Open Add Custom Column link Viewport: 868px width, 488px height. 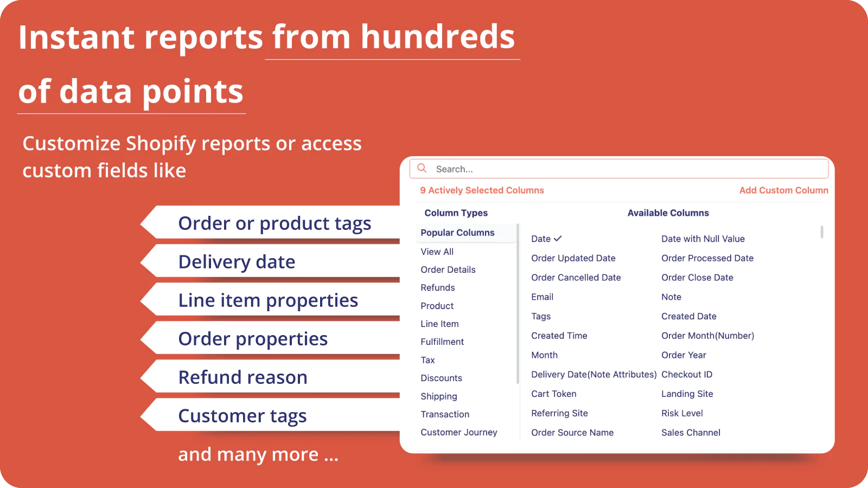pyautogui.click(x=783, y=190)
